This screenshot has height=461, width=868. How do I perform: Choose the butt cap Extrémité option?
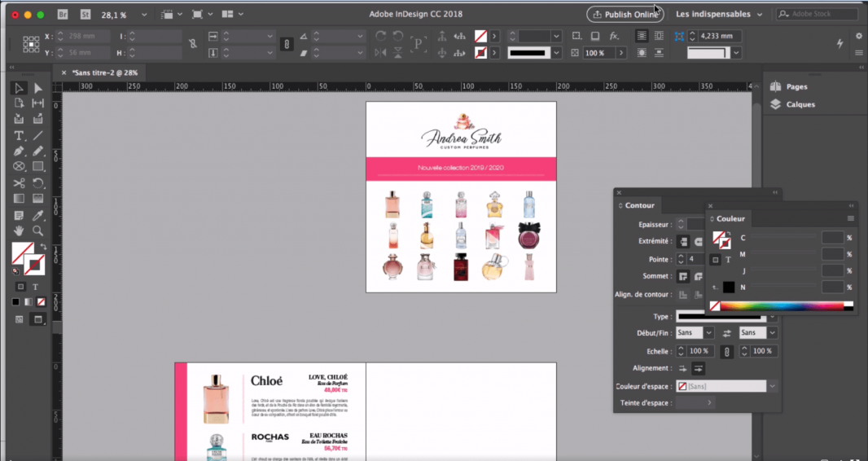[x=683, y=242]
